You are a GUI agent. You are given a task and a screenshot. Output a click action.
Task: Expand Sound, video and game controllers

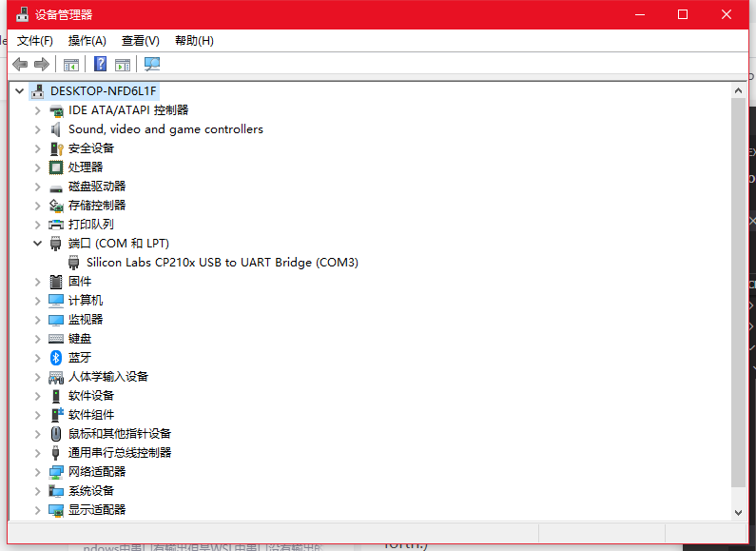tap(38, 129)
